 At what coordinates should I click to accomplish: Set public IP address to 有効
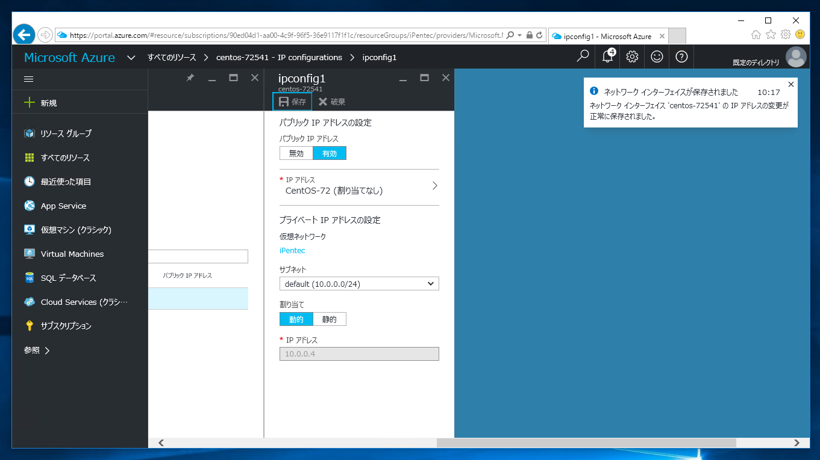329,153
